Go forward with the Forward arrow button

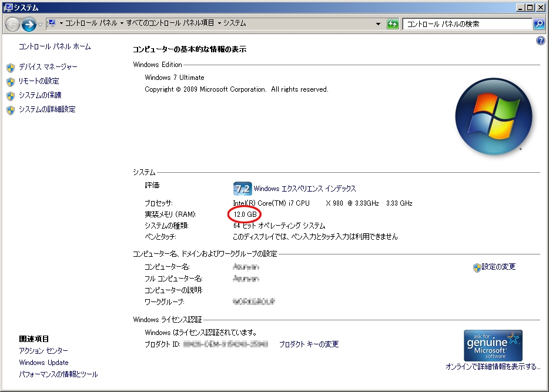(x=29, y=24)
